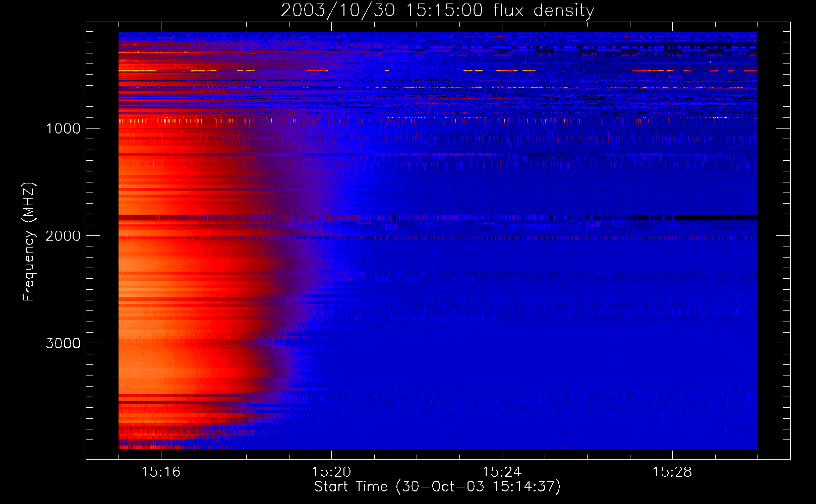Select the 3000 frequency tick label

point(63,343)
